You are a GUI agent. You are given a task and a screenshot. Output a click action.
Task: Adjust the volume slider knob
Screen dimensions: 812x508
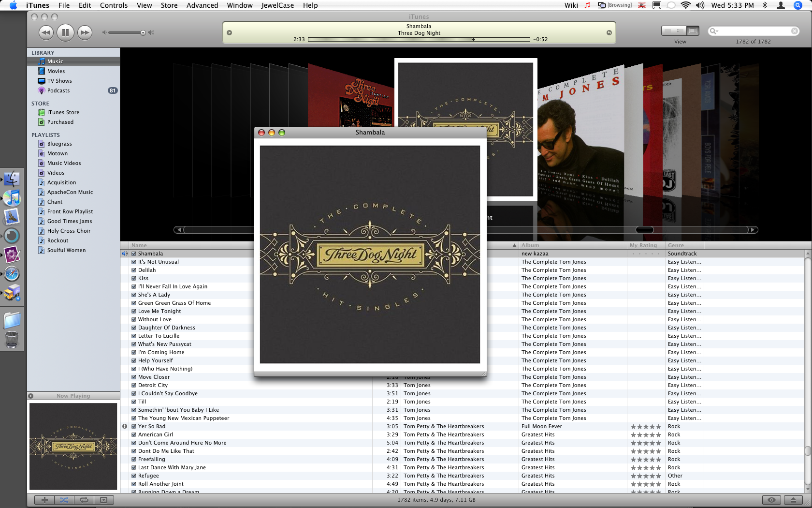pyautogui.click(x=143, y=32)
